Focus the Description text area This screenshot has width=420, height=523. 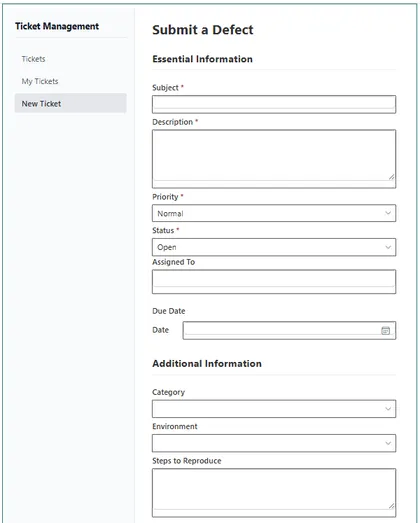pos(274,159)
